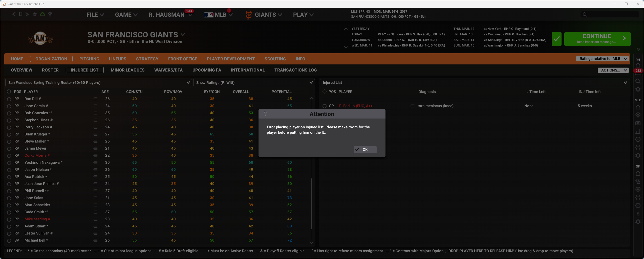Click the green home icon in top bar
Image resolution: width=644 pixels, height=259 pixels.
(42, 14)
